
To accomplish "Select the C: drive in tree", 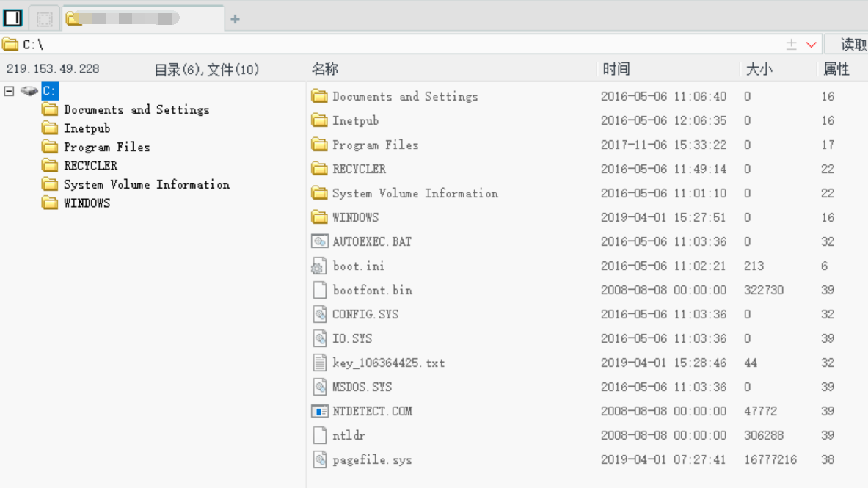I will coord(48,91).
